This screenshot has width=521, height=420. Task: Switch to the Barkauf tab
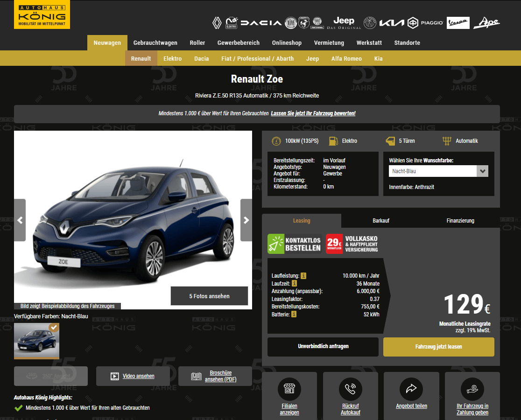pos(381,220)
